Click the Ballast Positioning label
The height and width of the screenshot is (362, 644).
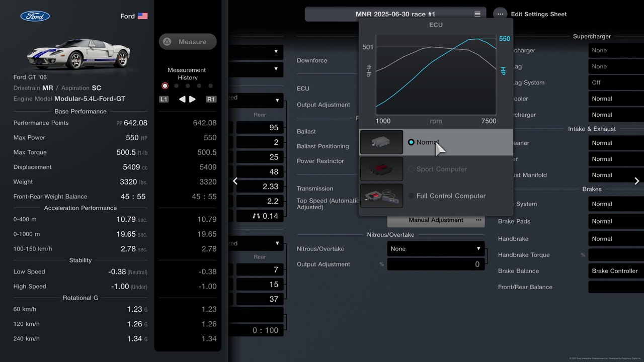click(323, 146)
